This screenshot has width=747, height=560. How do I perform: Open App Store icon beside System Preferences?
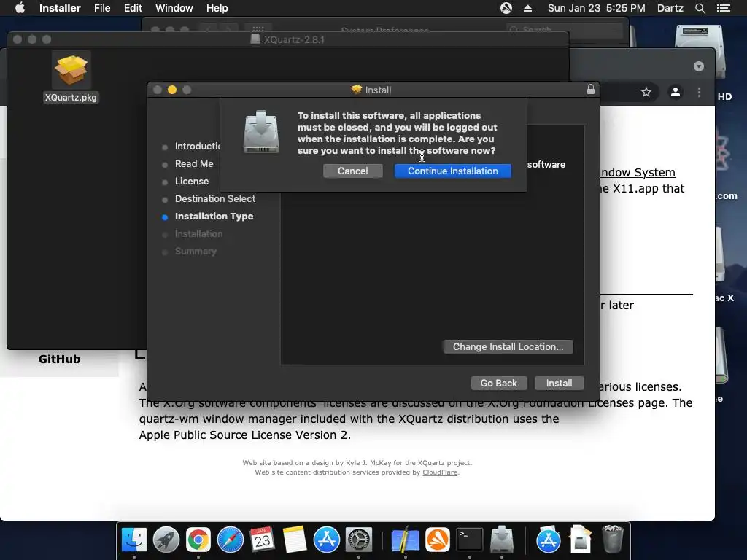[x=326, y=540]
